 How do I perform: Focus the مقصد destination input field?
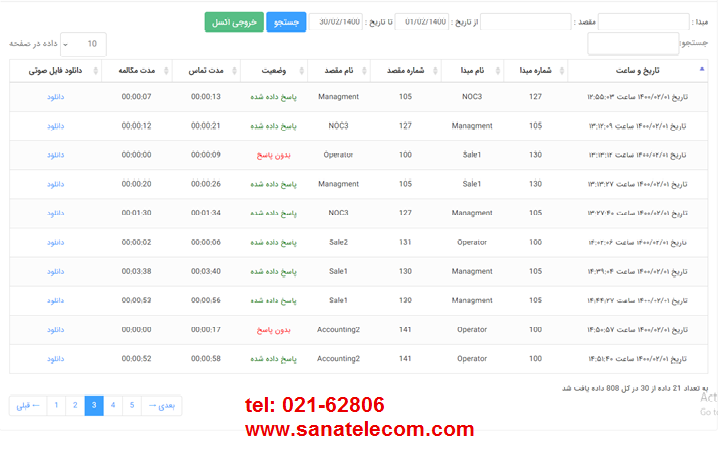click(526, 22)
